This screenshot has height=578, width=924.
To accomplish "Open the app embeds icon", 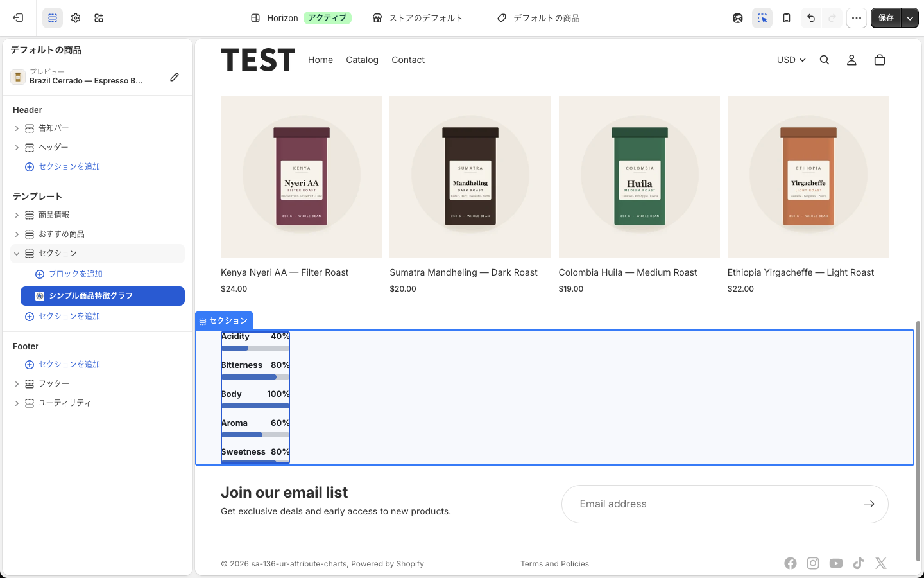I will point(99,18).
